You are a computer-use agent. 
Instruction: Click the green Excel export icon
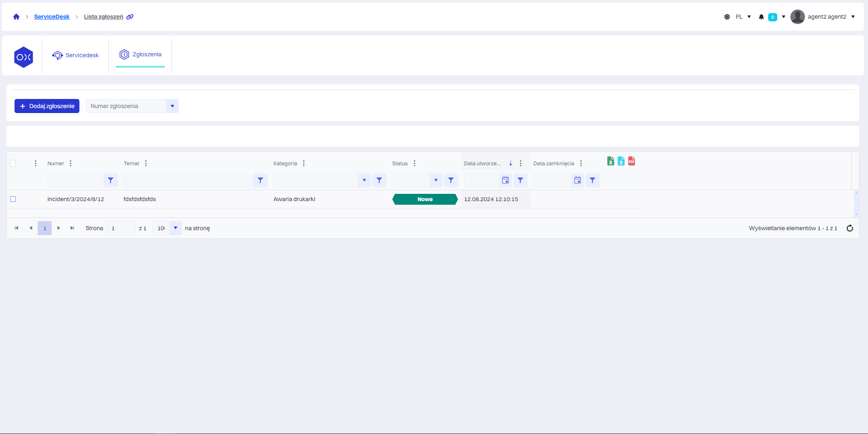611,161
